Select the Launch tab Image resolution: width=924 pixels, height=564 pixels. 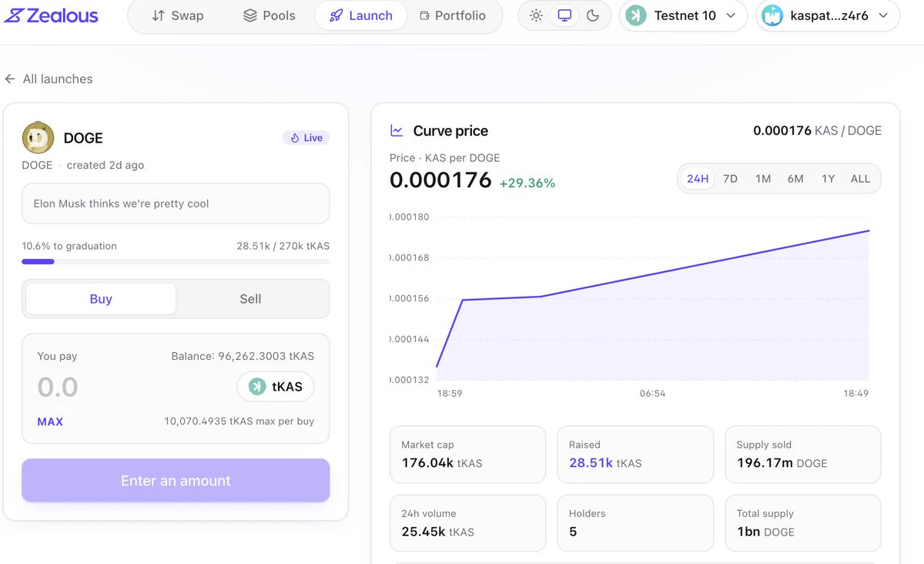point(361,15)
